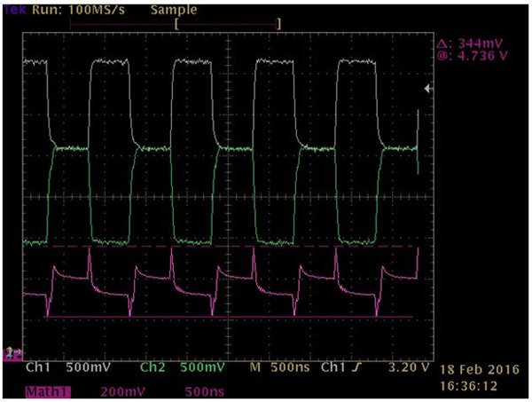Click the @ symbol in cursor readout
Viewport: 532px width, 402px height.
pyautogui.click(x=442, y=55)
